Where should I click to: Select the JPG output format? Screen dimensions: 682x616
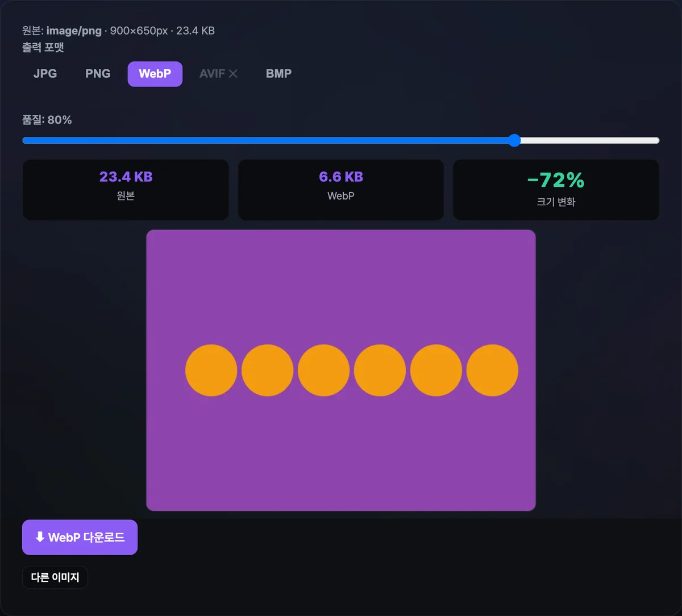coord(45,74)
